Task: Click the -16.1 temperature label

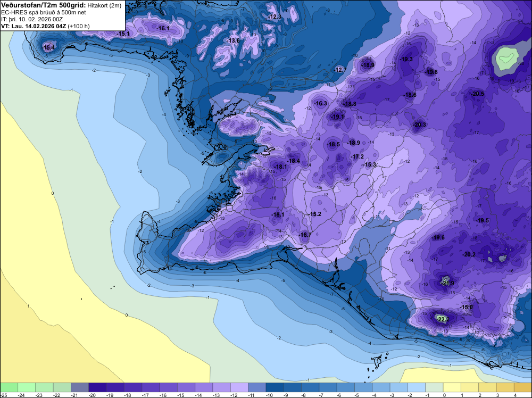Action: [163, 29]
